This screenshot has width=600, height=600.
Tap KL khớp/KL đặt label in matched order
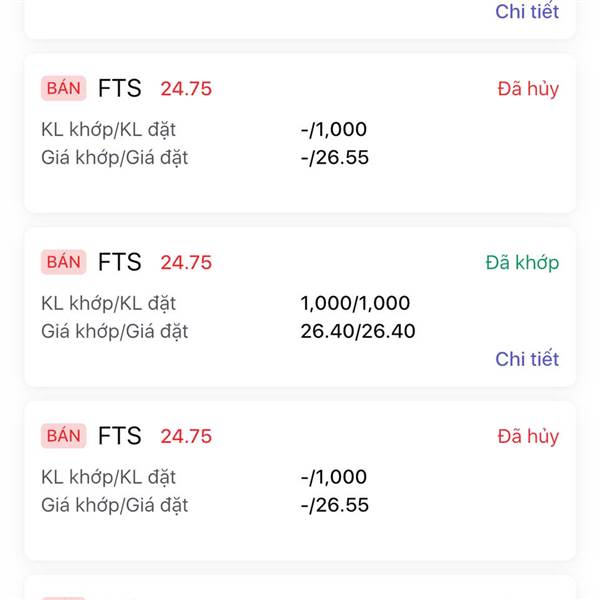[x=109, y=304]
